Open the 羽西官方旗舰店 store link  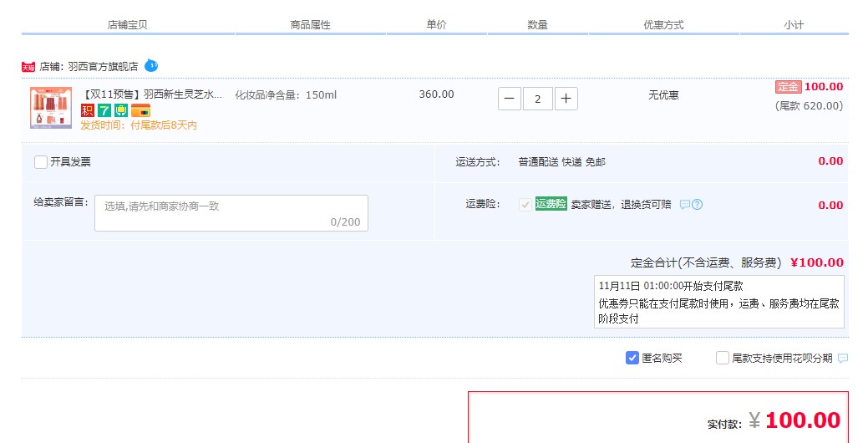tap(103, 67)
